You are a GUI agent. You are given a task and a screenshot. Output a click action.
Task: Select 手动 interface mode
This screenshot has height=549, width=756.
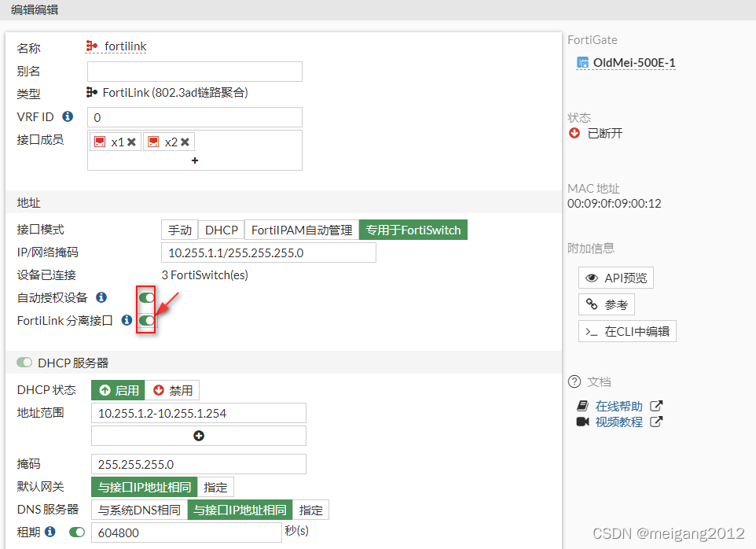179,230
